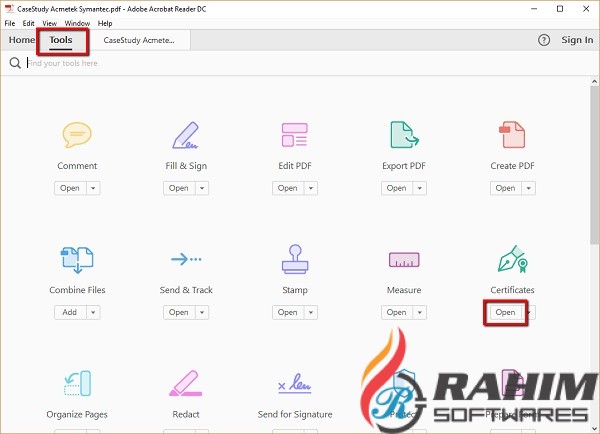600x434 pixels.
Task: Select the Create PDF icon
Action: [512, 135]
